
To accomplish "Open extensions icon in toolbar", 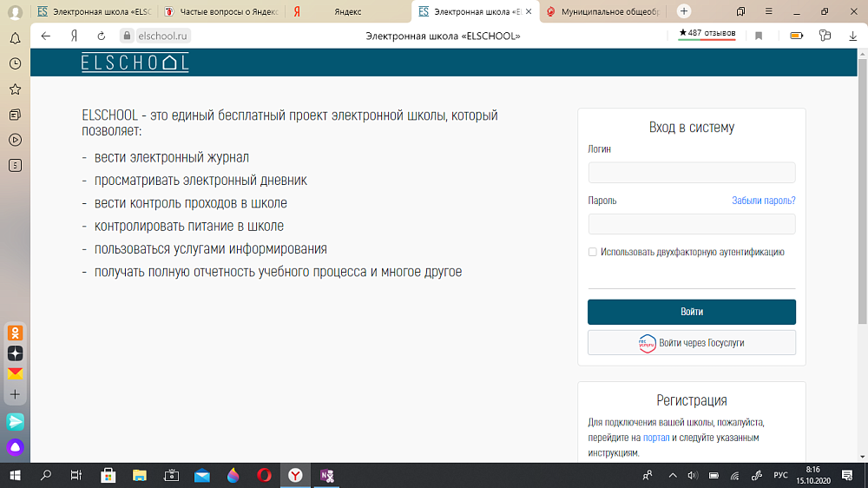I will 825,36.
